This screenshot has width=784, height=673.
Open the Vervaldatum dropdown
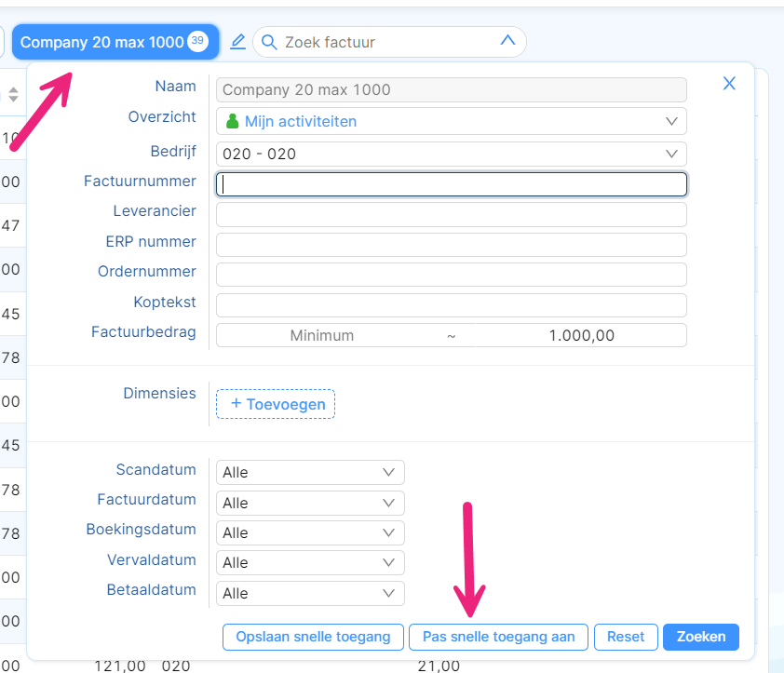click(310, 563)
